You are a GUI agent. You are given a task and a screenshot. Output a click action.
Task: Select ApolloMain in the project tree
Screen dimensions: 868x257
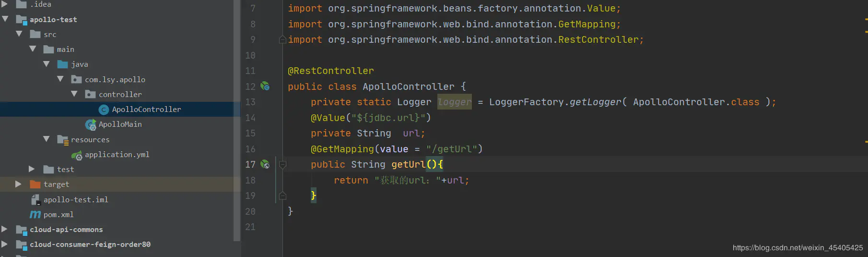click(x=120, y=124)
